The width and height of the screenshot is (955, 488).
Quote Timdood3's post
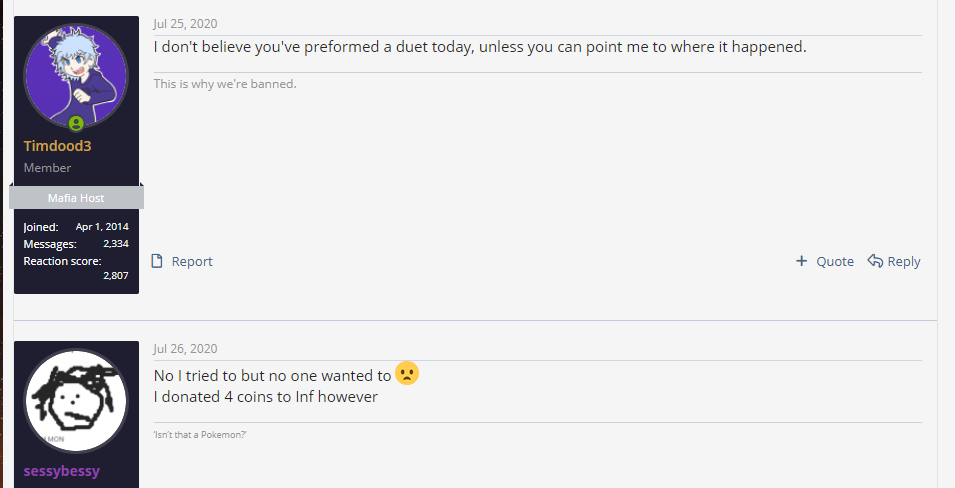(x=834, y=261)
